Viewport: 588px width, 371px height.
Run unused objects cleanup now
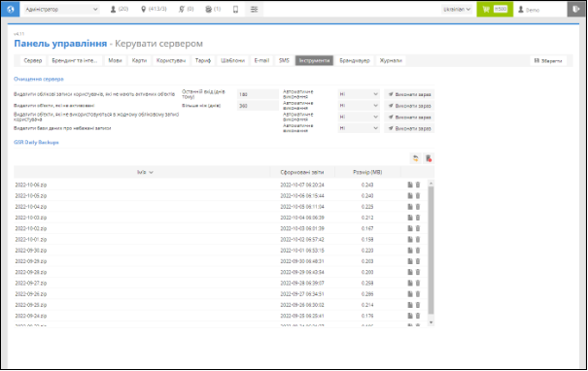(409, 117)
